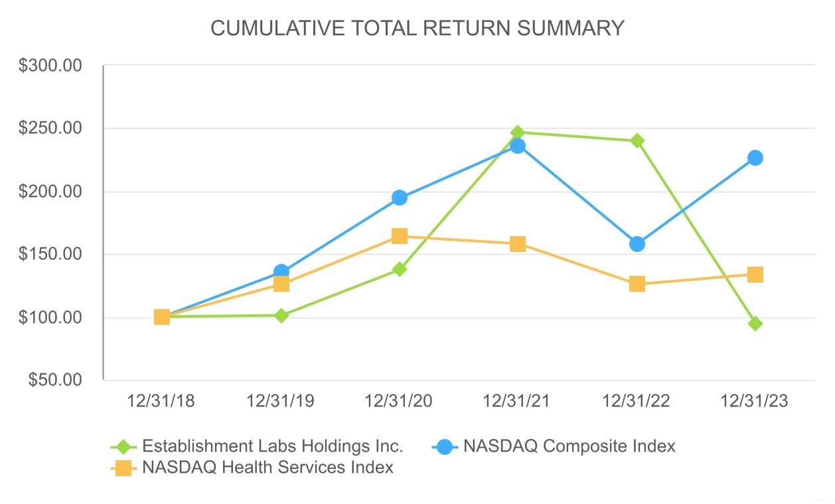Viewport: 835px width, 504px height.
Task: Click the Establishment Labs Holdings Inc. legend label
Action: (x=272, y=446)
